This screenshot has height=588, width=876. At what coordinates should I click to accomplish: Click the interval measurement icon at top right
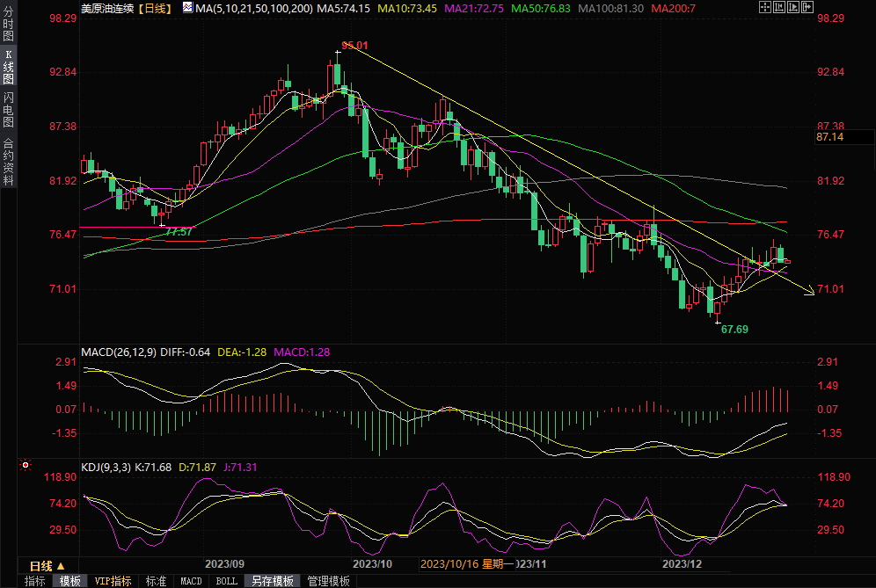781,7
